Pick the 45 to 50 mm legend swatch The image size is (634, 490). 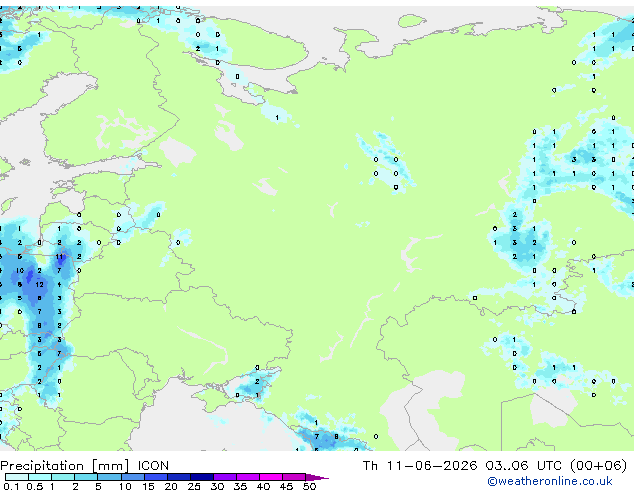tap(294, 477)
